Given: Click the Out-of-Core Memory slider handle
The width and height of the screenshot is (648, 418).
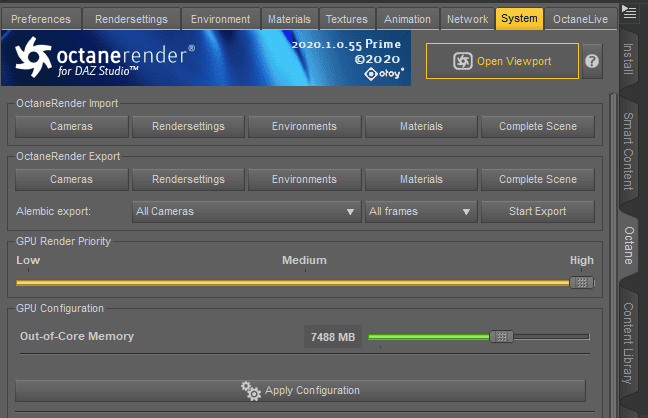Looking at the screenshot, I should [502, 337].
